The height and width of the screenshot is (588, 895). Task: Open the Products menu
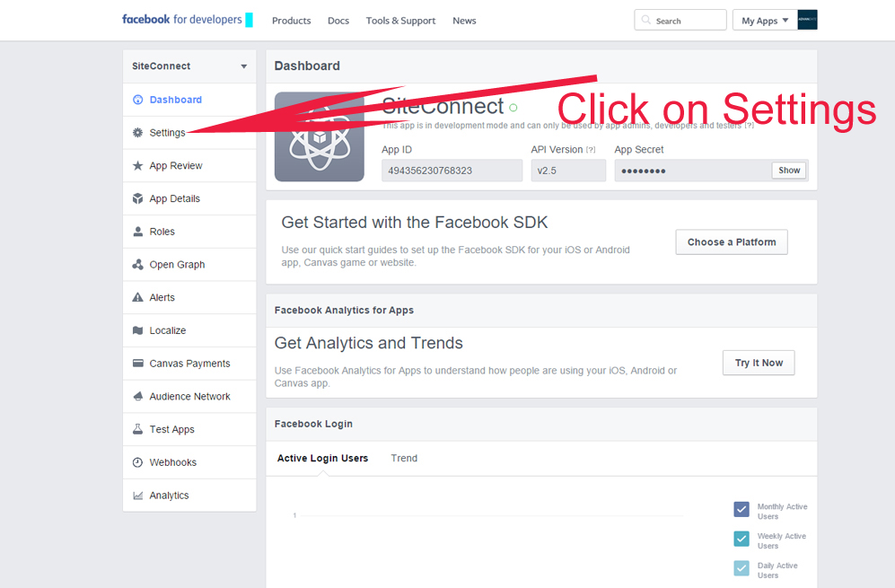[x=291, y=21]
